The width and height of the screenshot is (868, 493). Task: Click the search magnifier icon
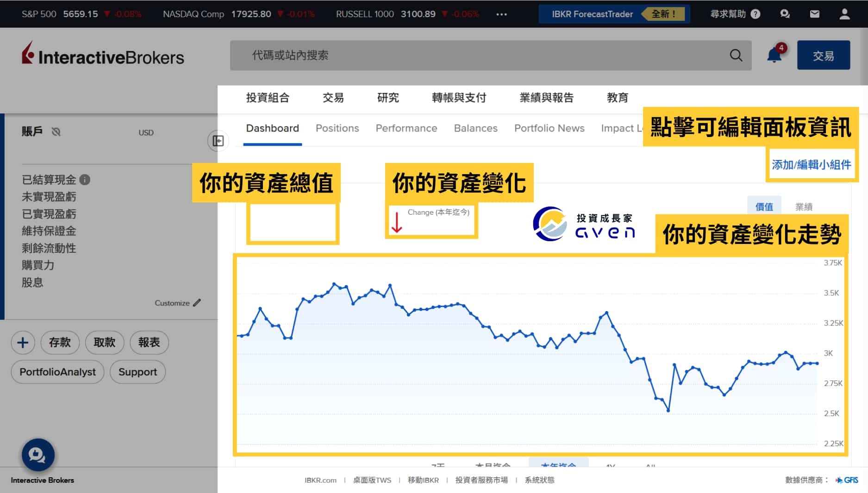tap(736, 56)
